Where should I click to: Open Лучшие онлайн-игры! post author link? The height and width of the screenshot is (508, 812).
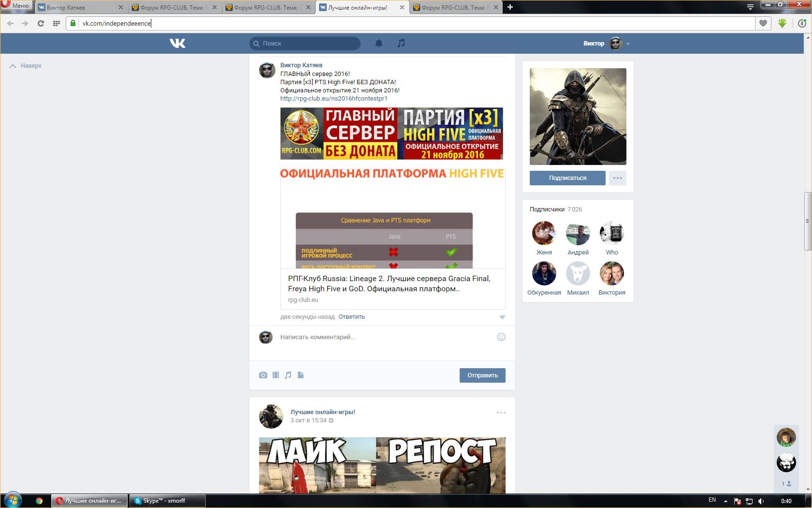[x=323, y=412]
